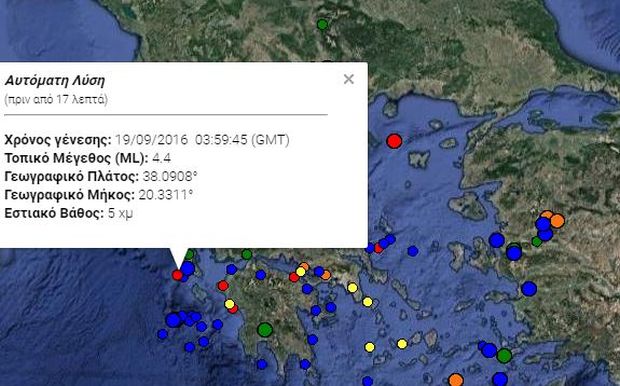Close the Αυτόματη Λύση earthquake popup
Screen dimensions: 620x386
[348, 79]
